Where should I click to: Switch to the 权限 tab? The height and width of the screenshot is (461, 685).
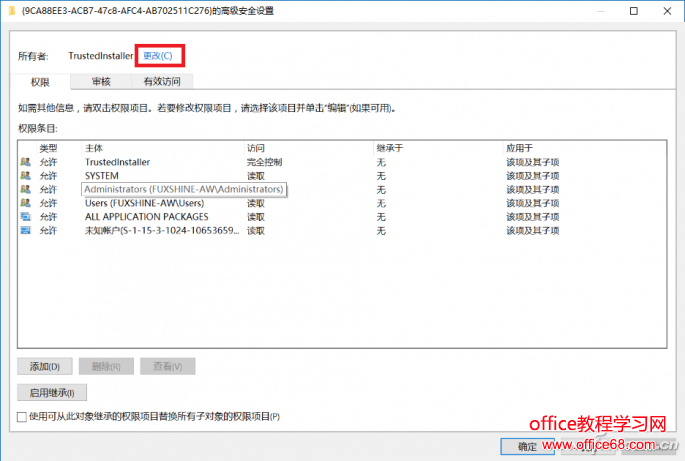(40, 82)
